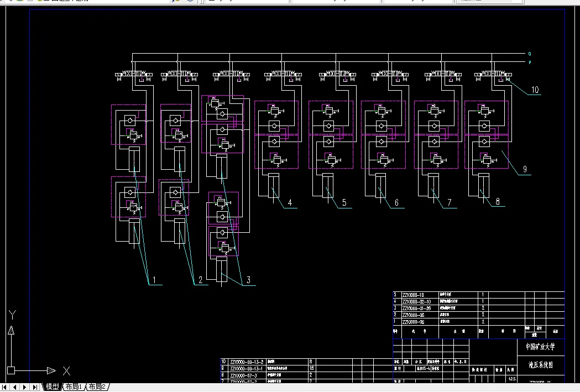Click the previous layout tab arrow
580x392 pixels.
[15, 387]
